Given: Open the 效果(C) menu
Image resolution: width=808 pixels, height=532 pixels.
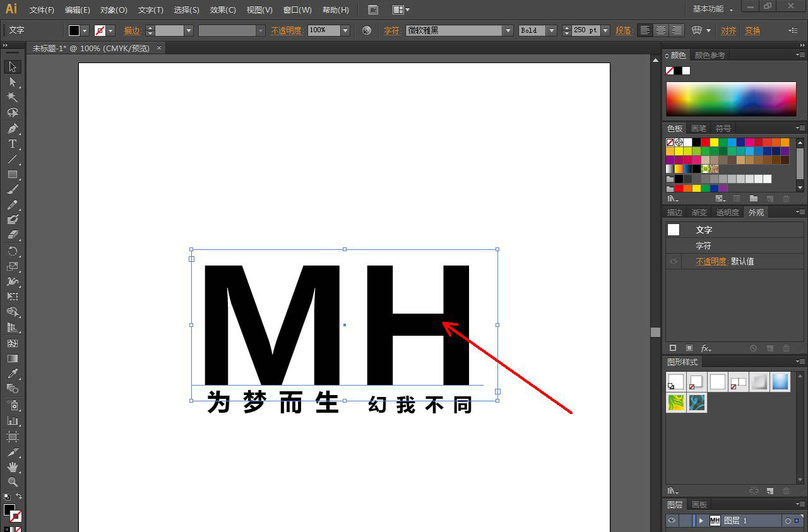Looking at the screenshot, I should tap(223, 10).
